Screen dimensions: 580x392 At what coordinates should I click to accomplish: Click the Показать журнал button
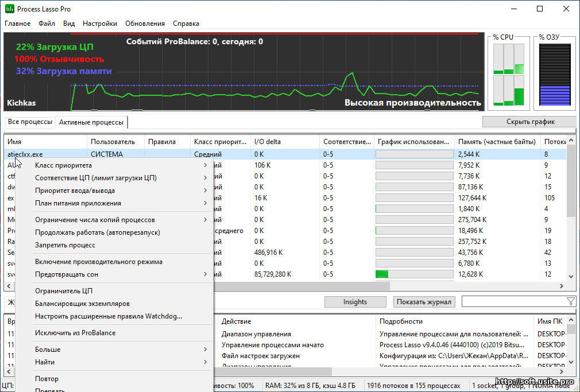coord(424,302)
